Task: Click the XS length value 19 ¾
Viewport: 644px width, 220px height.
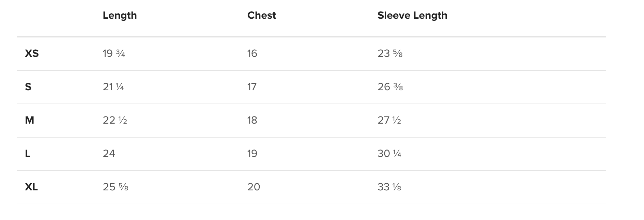Action: point(114,53)
